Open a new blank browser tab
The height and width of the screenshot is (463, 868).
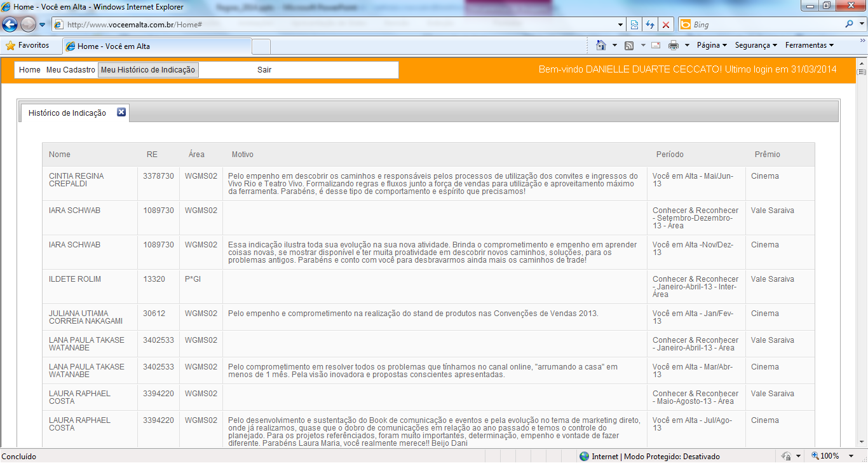pos(261,46)
